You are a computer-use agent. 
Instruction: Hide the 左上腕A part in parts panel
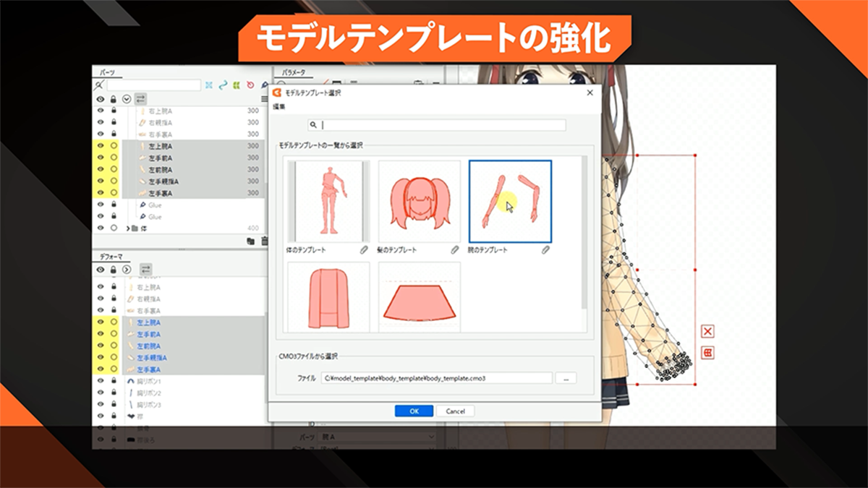[101, 146]
